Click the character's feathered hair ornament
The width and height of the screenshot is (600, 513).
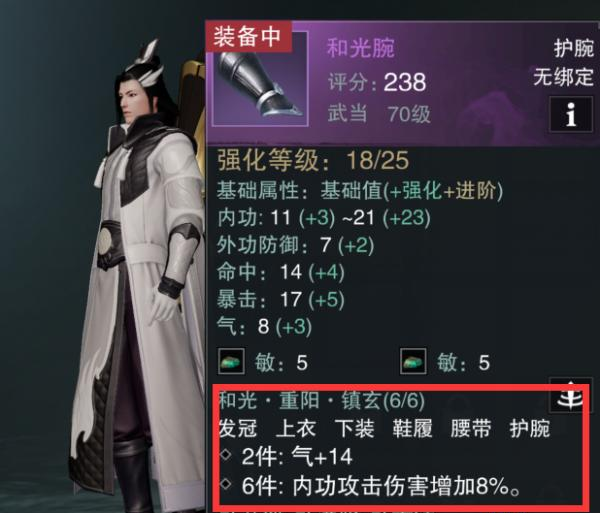pyautogui.click(x=148, y=63)
